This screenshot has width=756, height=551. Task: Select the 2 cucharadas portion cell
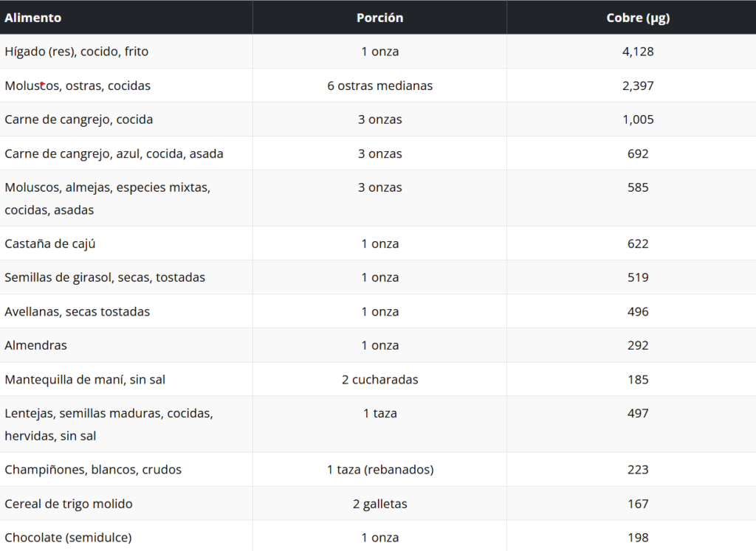click(x=379, y=379)
